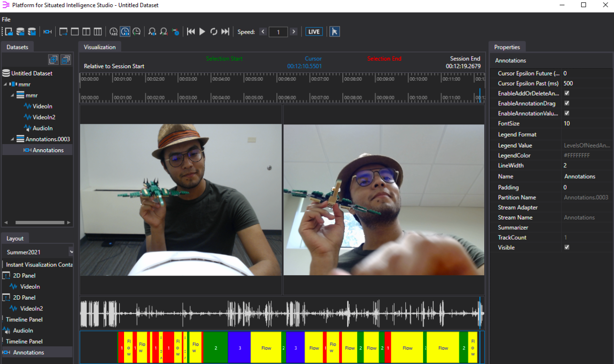Screen dimensions: 614x364
Task: Collapse the top-level mmr session node
Action: pyautogui.click(x=5, y=84)
